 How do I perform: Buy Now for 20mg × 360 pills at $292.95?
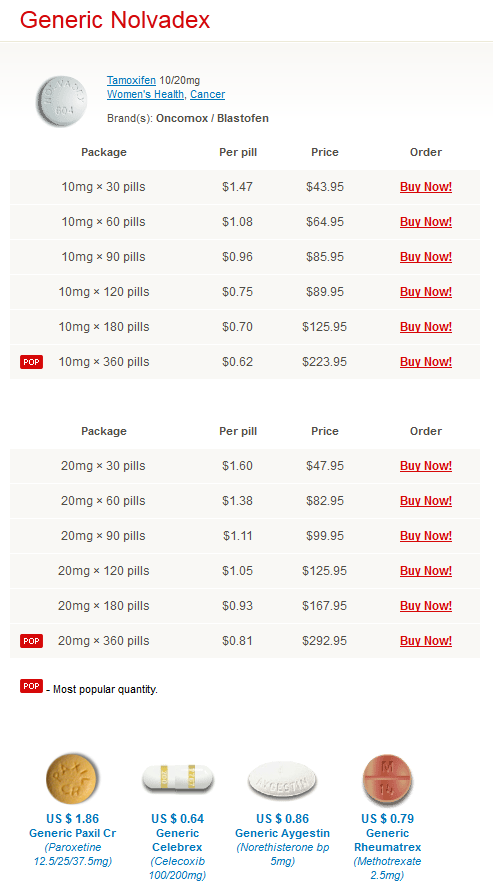click(426, 641)
